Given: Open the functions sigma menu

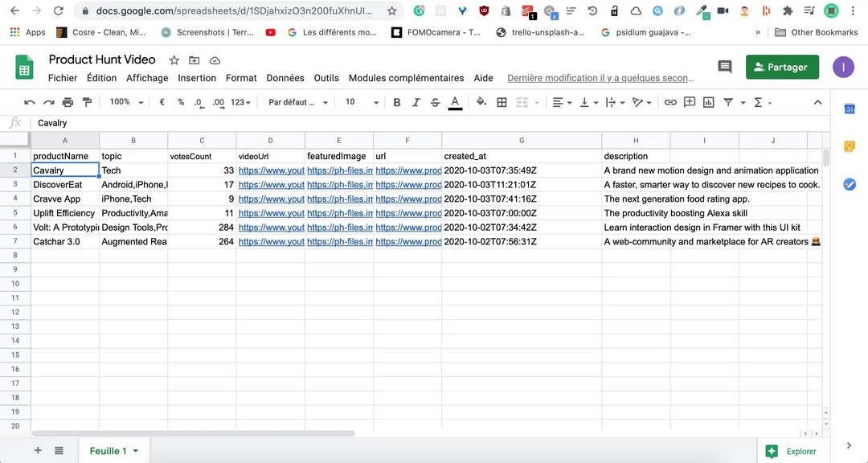Looking at the screenshot, I should [762, 102].
